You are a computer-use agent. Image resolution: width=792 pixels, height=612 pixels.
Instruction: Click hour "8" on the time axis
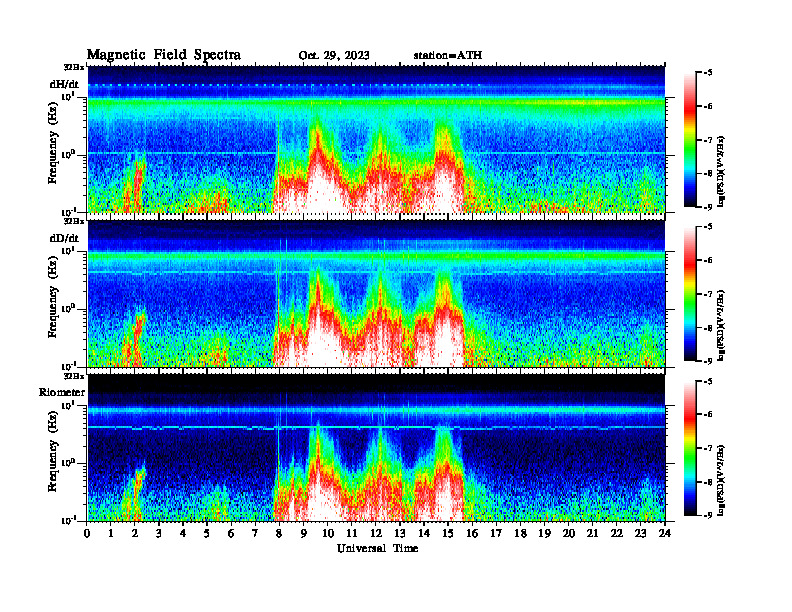(279, 533)
